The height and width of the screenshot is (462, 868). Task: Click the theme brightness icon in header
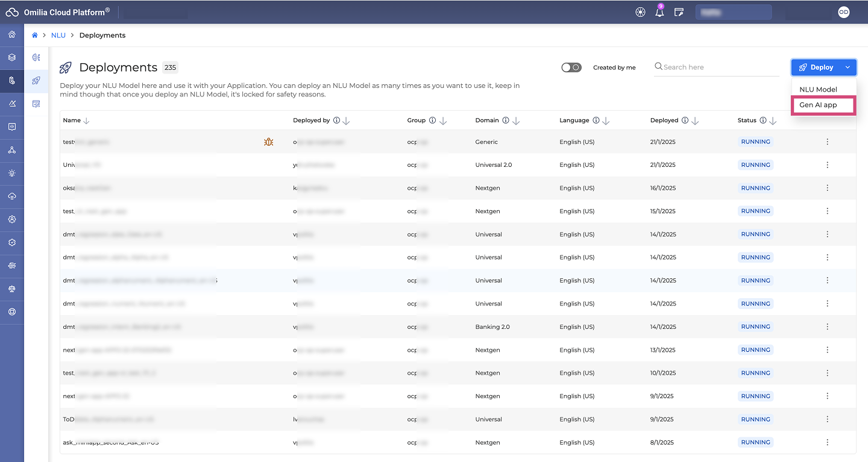pyautogui.click(x=641, y=13)
